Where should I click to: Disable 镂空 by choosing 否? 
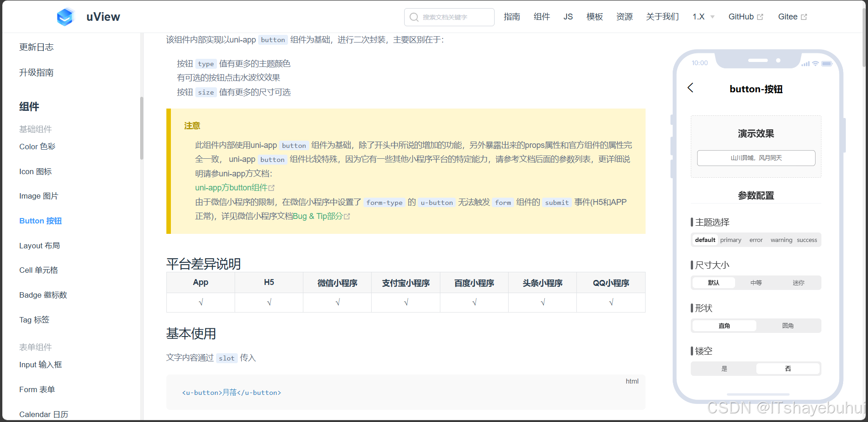point(788,369)
